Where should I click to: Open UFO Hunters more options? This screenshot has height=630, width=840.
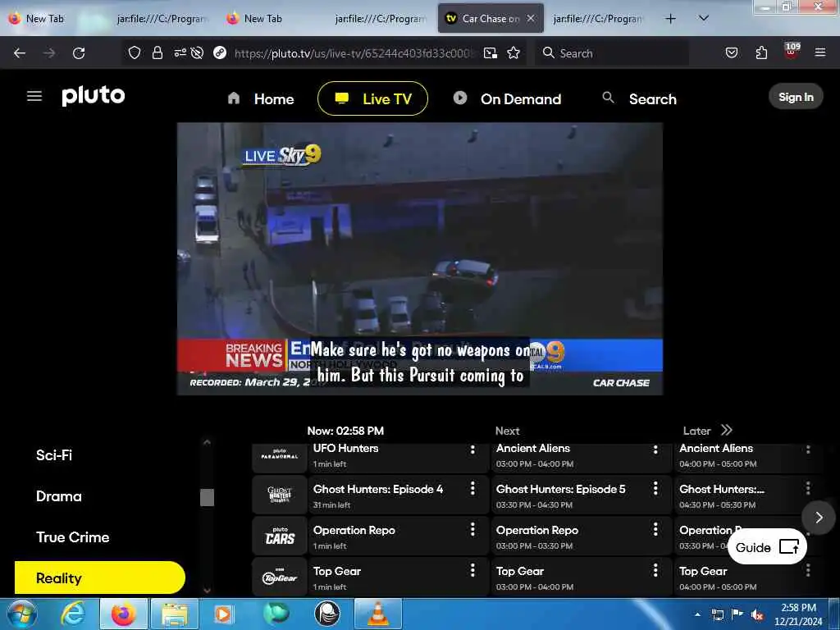(x=472, y=449)
